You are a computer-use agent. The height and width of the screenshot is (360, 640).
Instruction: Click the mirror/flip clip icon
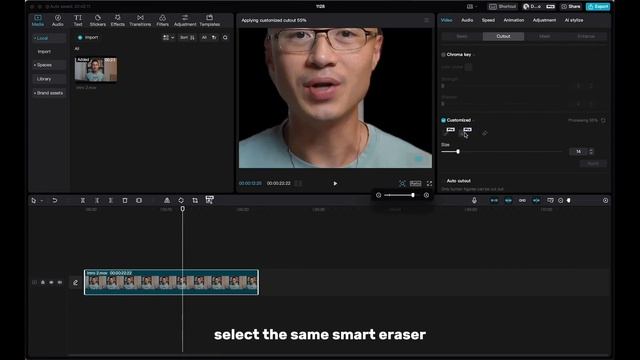tap(167, 200)
